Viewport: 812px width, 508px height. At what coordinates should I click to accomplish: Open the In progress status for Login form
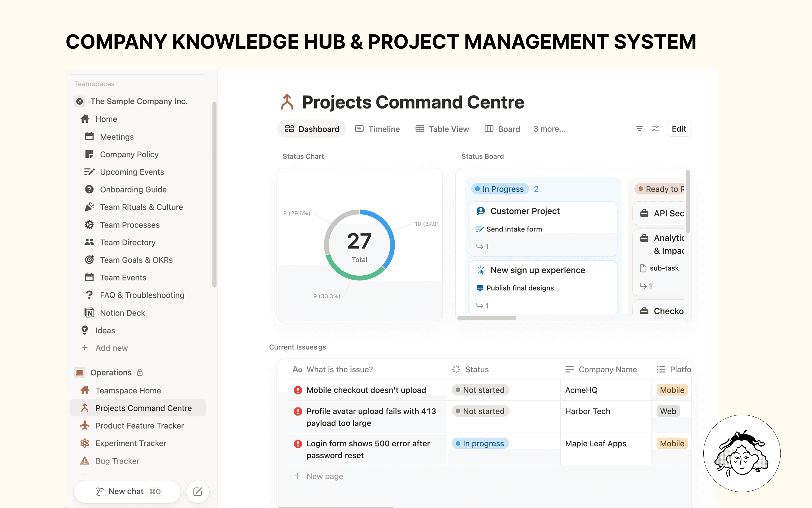point(480,443)
